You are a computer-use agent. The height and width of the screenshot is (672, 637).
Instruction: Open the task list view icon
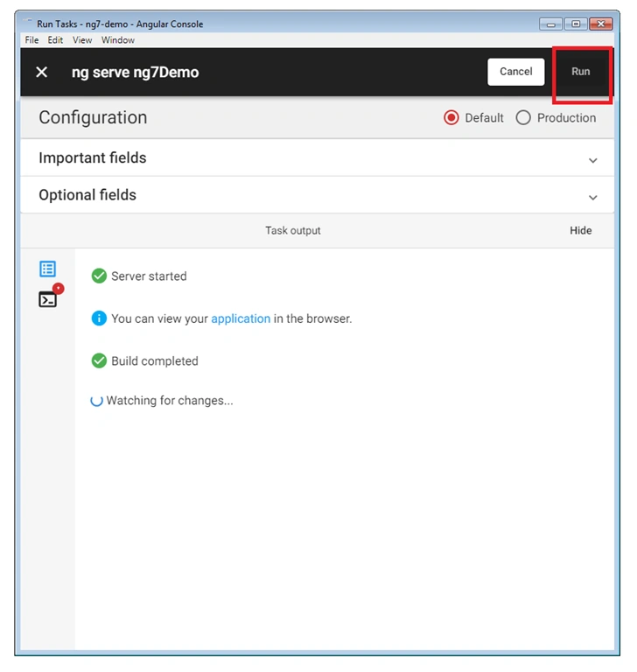click(47, 269)
